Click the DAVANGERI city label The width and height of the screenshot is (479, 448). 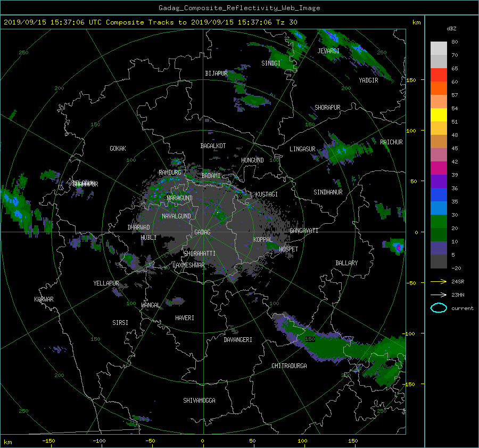[x=238, y=340]
